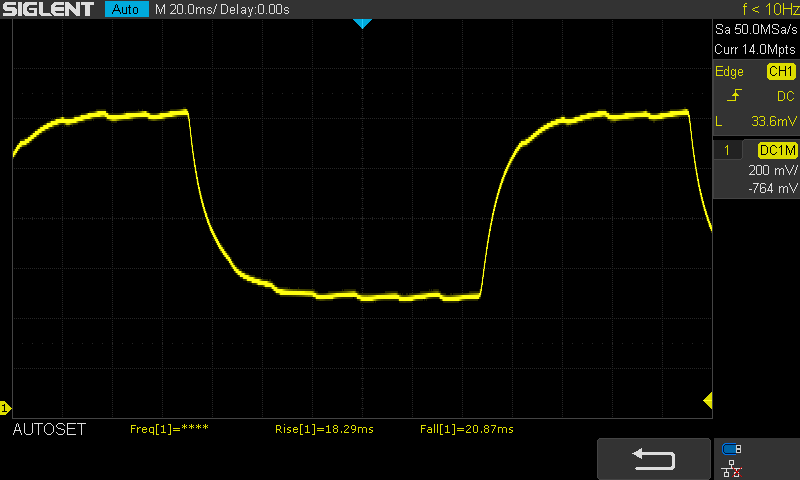
Task: Select the channel 1 number box
Action: tap(727, 150)
